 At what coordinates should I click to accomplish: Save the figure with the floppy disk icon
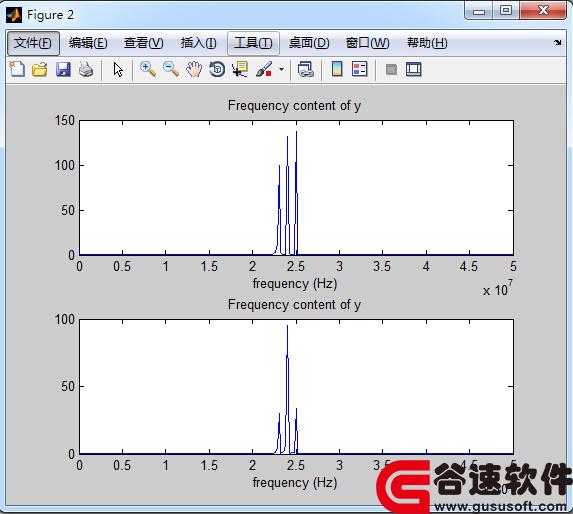[63, 69]
